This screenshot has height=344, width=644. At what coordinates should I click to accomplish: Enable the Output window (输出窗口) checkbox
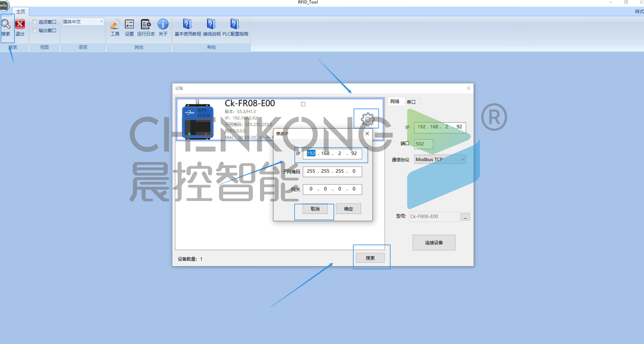coord(35,30)
